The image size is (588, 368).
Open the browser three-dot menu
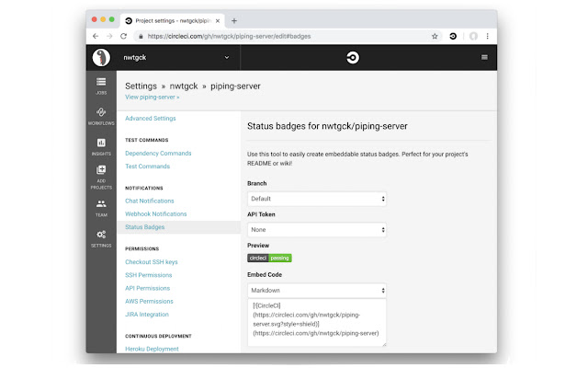(x=487, y=36)
